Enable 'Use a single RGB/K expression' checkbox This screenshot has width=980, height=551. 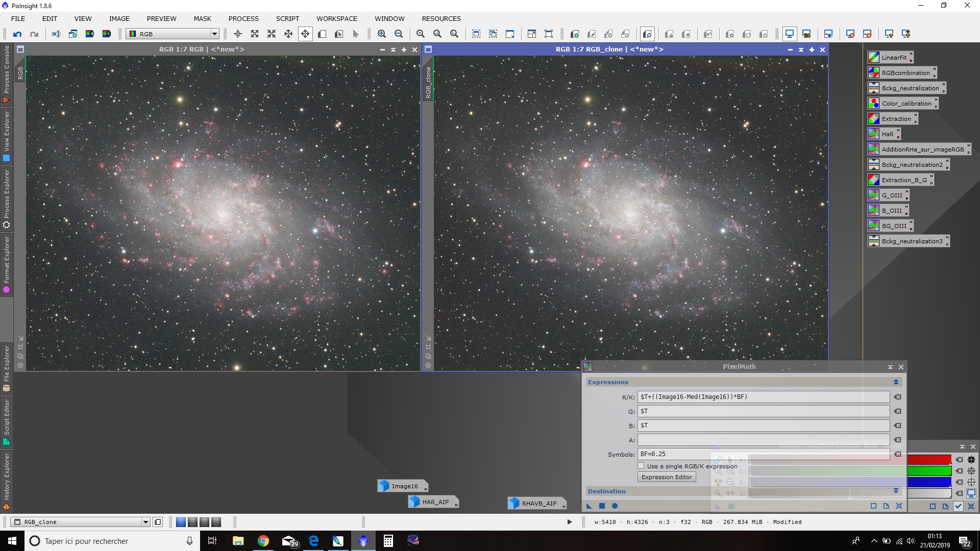tap(641, 466)
